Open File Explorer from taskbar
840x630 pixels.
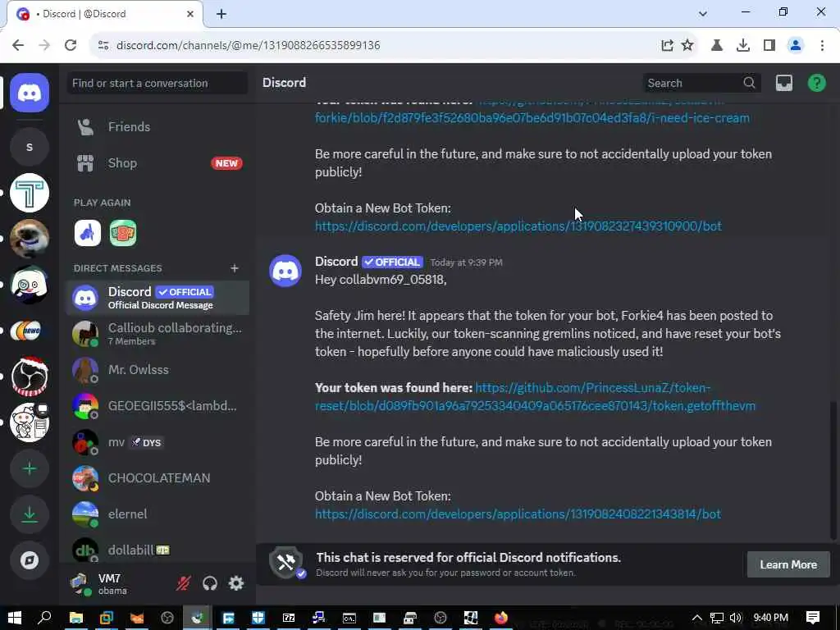[x=76, y=619]
